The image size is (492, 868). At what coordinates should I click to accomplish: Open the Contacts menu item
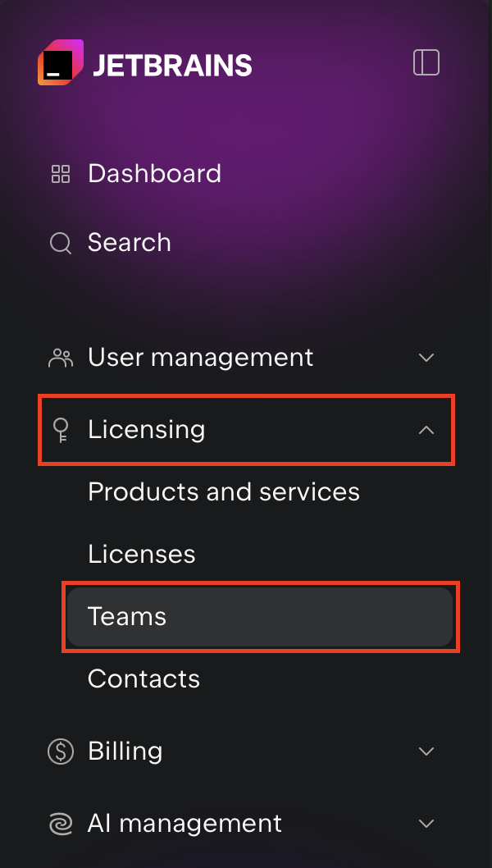[143, 679]
